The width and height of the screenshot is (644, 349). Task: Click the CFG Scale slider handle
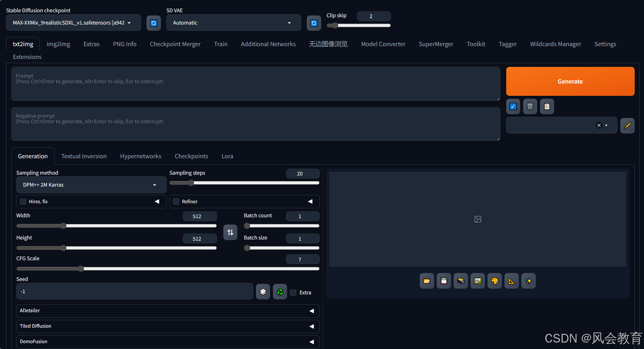(x=81, y=269)
